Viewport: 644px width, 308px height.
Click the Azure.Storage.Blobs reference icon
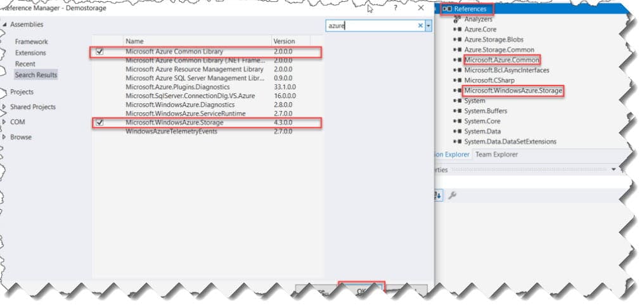457,39
